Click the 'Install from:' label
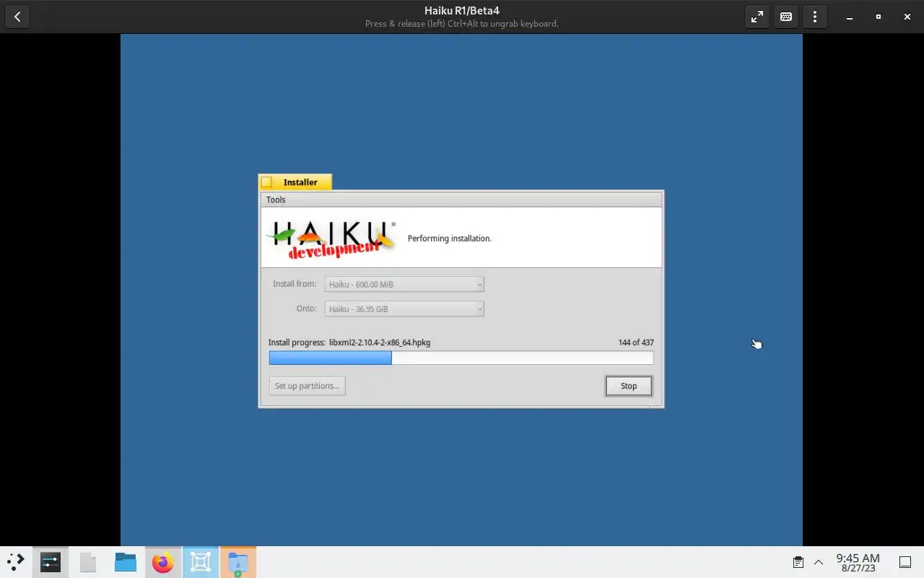Viewport: 924px width, 578px height. tap(295, 284)
